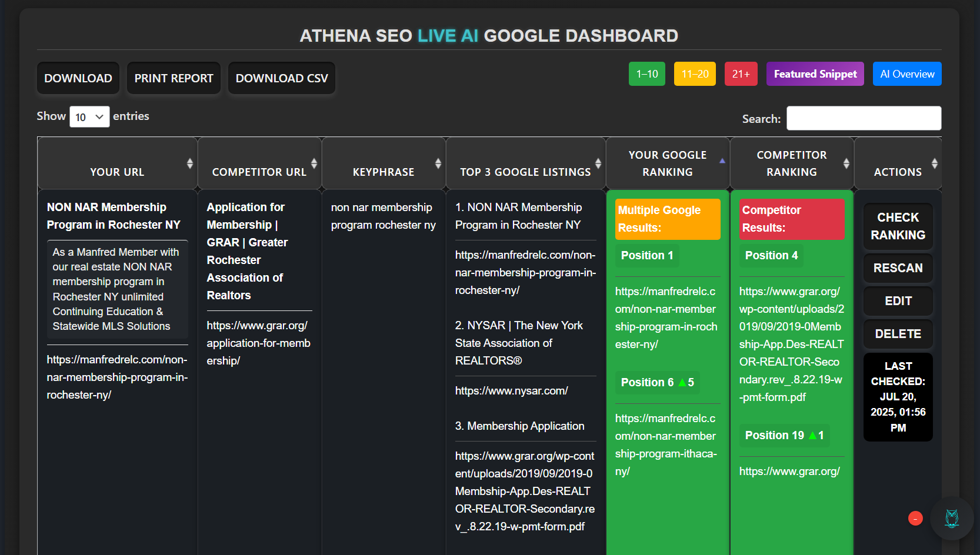Click the Position 4 competitor badge
This screenshot has width=980, height=555.
pos(771,256)
